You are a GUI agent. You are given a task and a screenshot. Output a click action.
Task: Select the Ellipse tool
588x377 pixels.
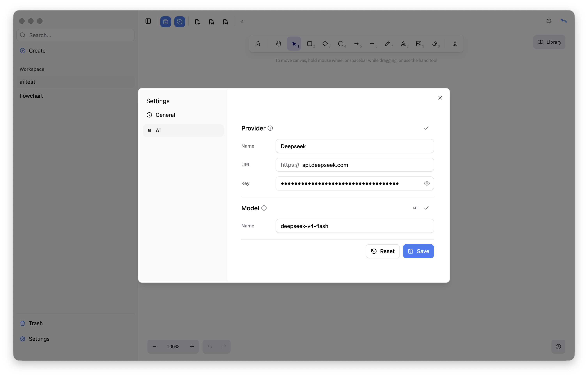pos(341,44)
